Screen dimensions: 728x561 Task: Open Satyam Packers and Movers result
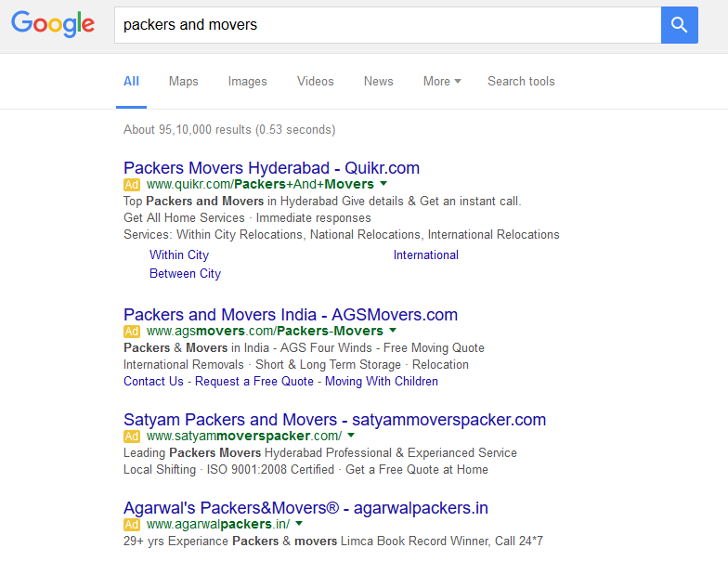[334, 420]
